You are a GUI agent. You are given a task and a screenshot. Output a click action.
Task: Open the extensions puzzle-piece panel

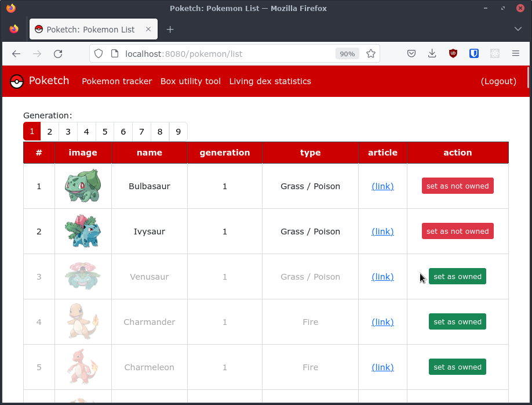(494, 53)
